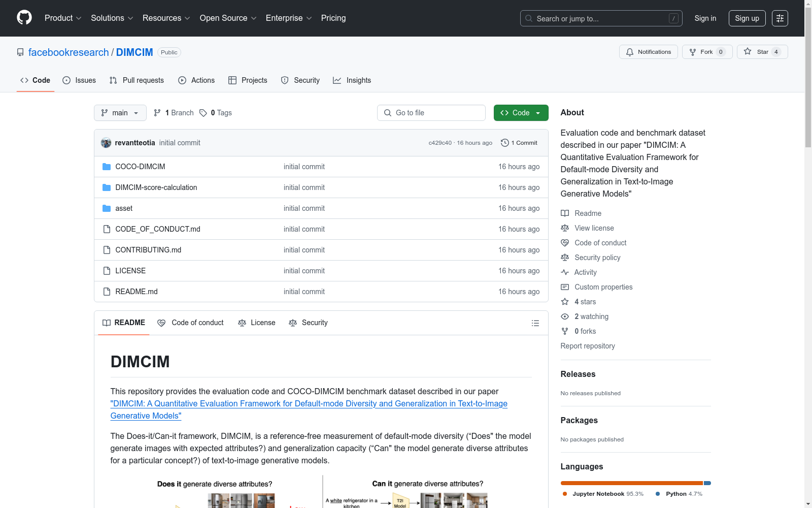Click revantteotia's avatar image
The height and width of the screenshot is (508, 812).
106,143
